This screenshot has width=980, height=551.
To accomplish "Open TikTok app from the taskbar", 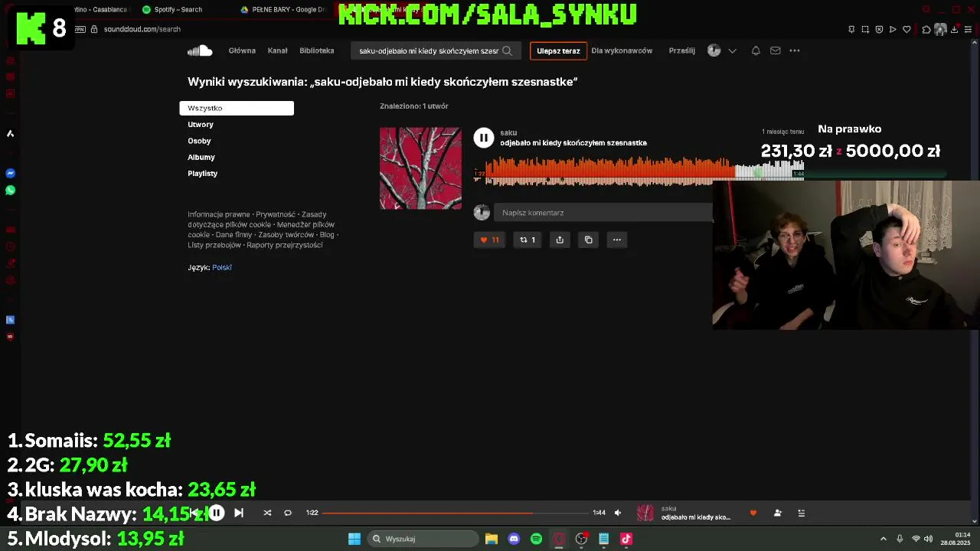I will click(626, 539).
